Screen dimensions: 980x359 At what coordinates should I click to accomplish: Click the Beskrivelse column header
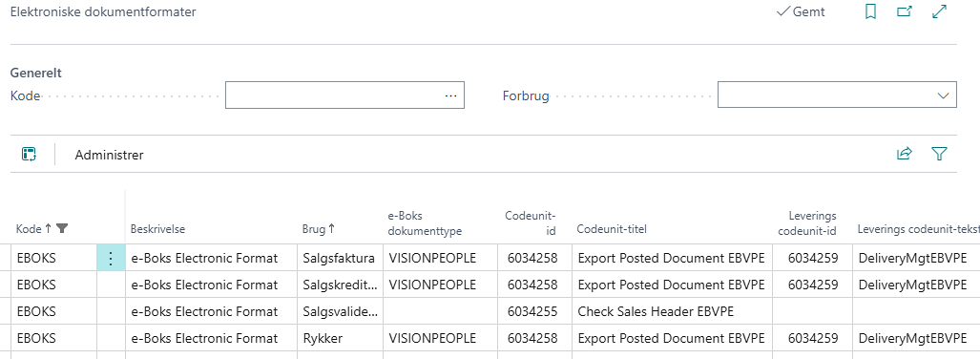click(x=157, y=229)
